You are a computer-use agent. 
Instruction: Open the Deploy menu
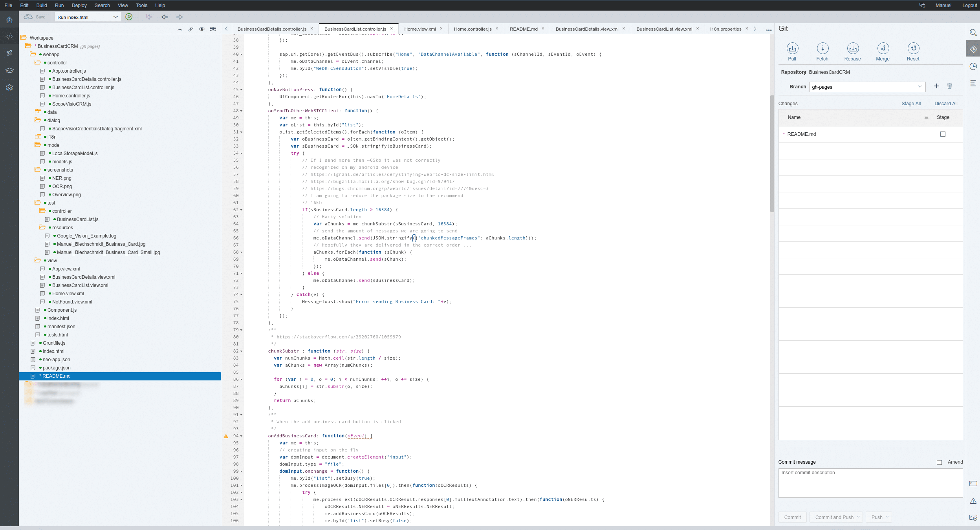pos(79,5)
